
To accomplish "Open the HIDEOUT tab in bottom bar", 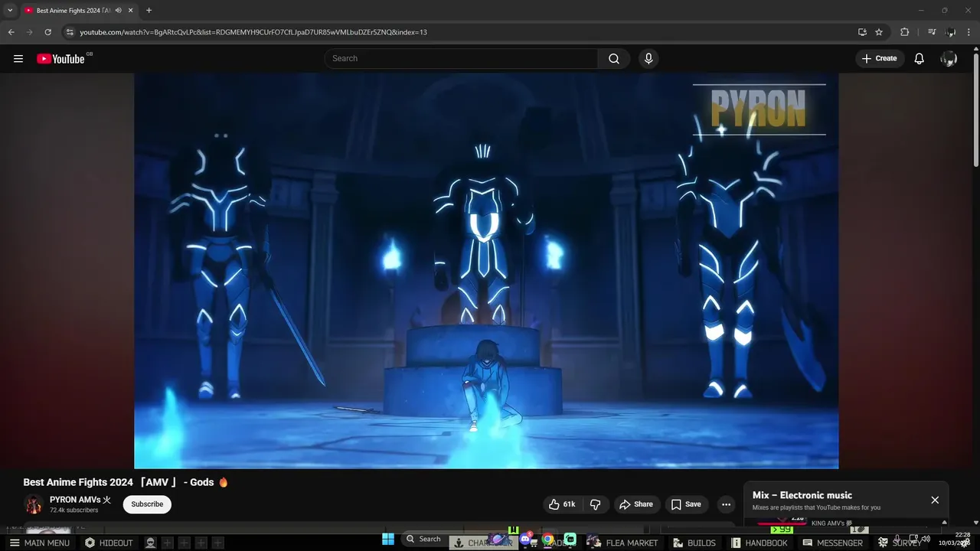I will point(109,543).
